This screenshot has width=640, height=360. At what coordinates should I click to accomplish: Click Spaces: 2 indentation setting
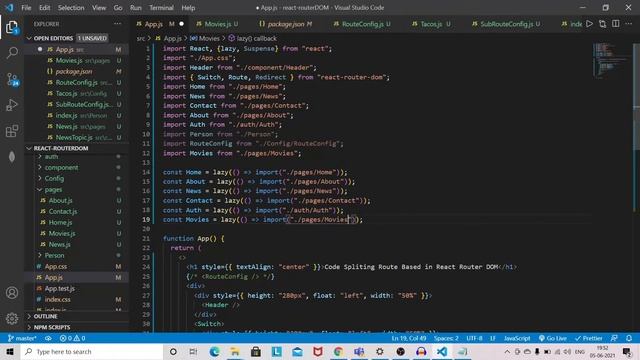pos(446,338)
